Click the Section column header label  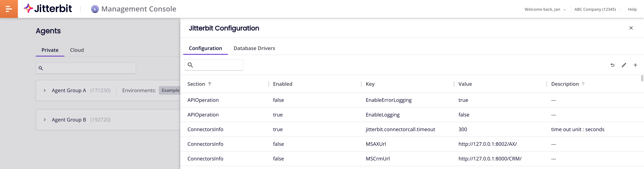pyautogui.click(x=196, y=84)
